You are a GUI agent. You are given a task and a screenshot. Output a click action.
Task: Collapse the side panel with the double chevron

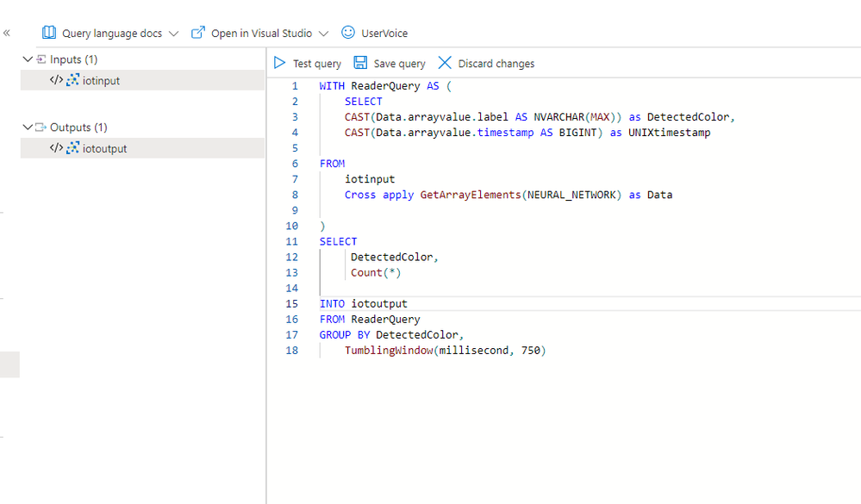coord(7,33)
